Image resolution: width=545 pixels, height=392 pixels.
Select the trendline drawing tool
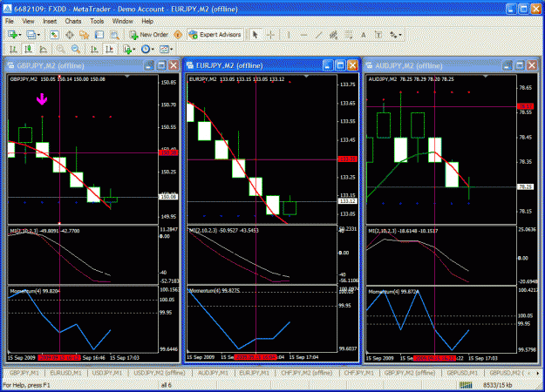319,35
